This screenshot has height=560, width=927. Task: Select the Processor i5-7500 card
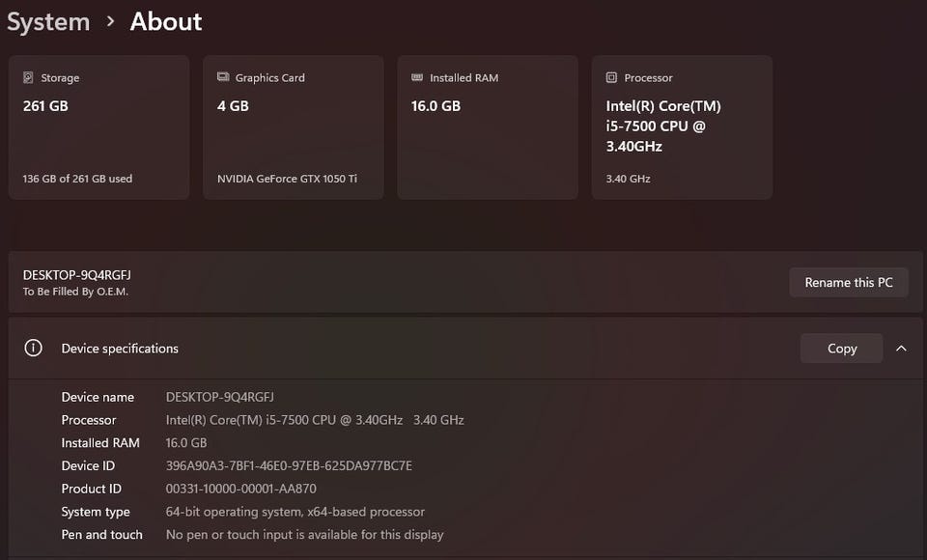(682, 127)
